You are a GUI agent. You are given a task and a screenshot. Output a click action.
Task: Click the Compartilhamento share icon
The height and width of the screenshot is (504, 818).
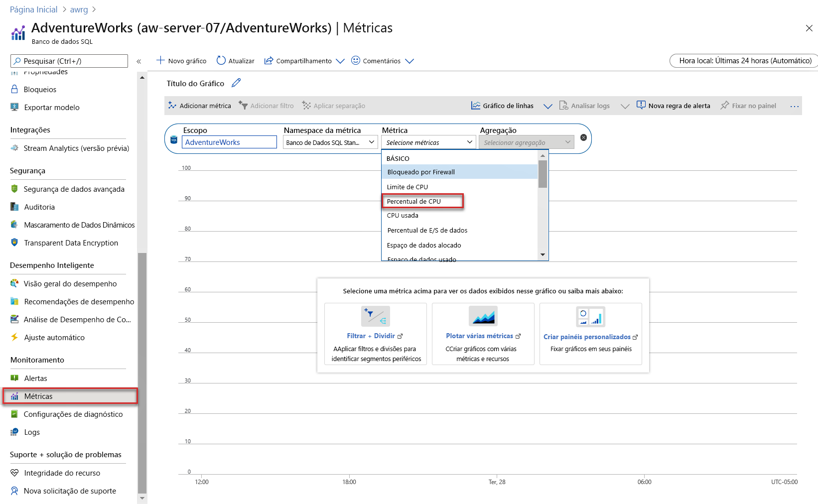[x=269, y=60]
